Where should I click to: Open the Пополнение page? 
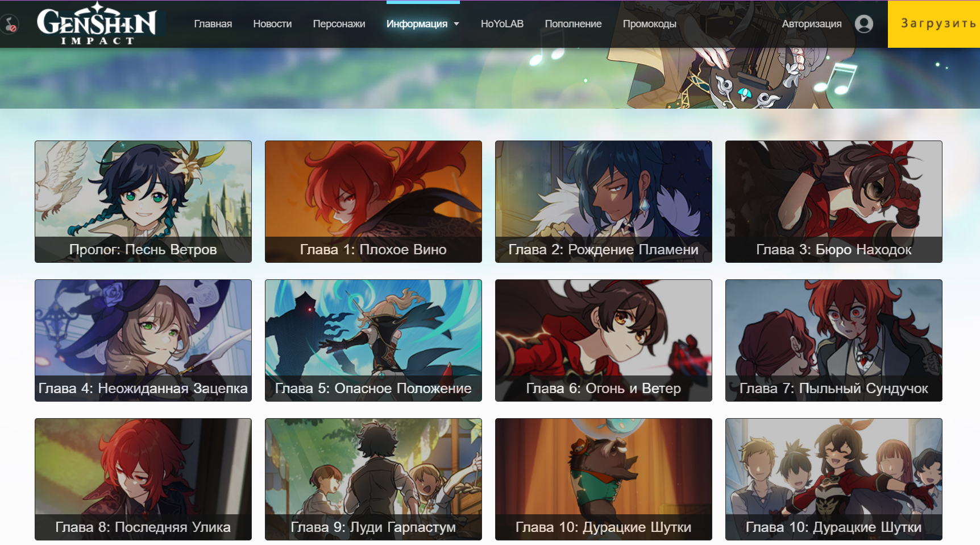[573, 24]
